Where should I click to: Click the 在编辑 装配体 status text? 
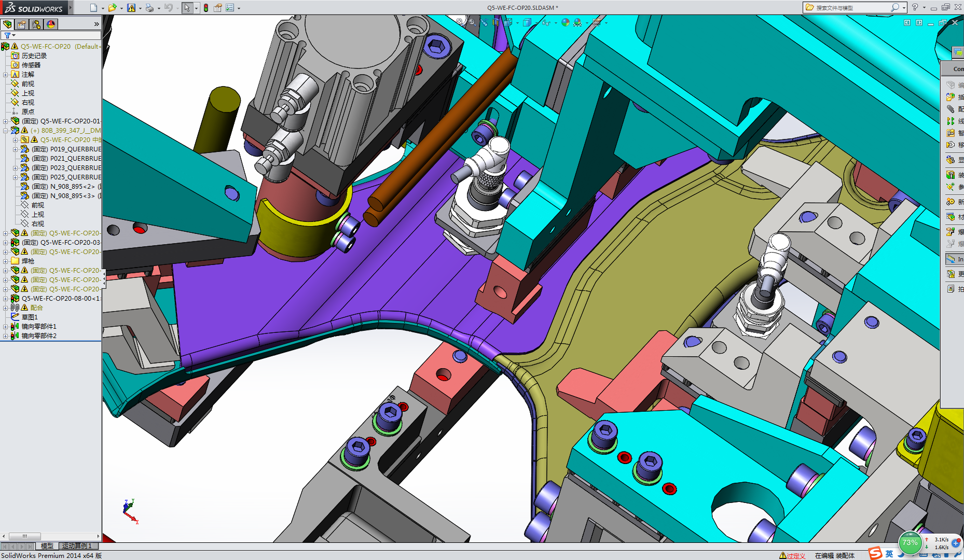tap(835, 555)
